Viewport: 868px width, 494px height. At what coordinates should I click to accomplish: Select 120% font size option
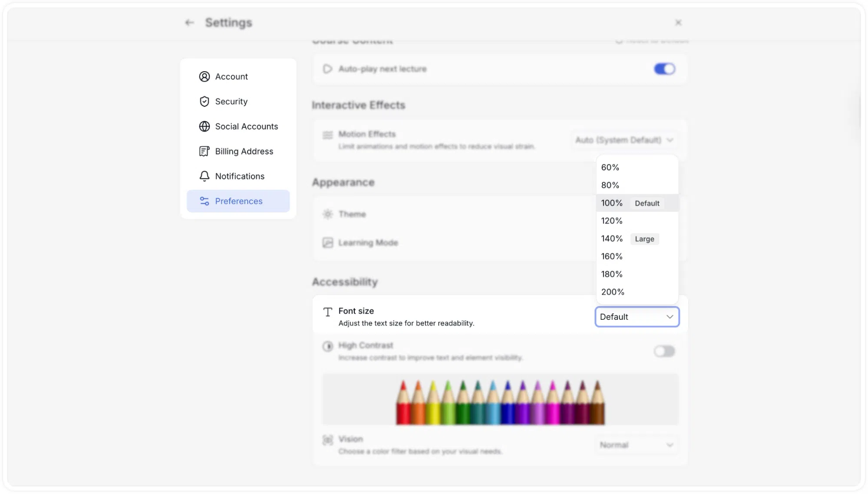(x=637, y=221)
